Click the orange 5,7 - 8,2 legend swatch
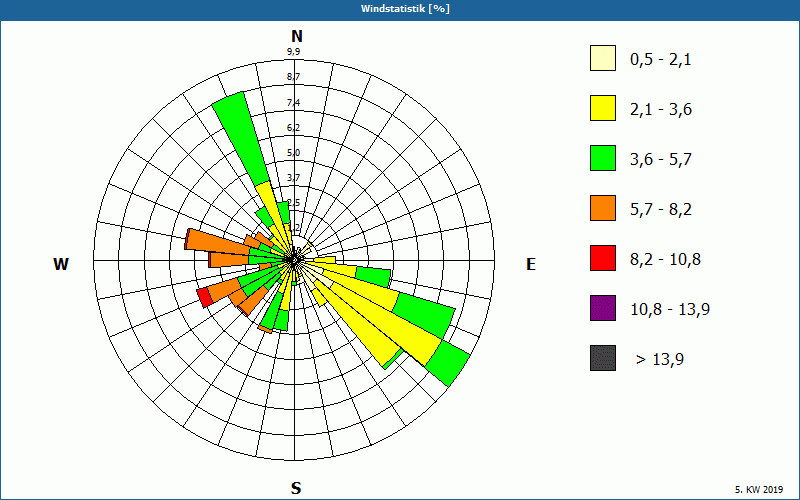Screen dimensions: 800x500 (603, 208)
